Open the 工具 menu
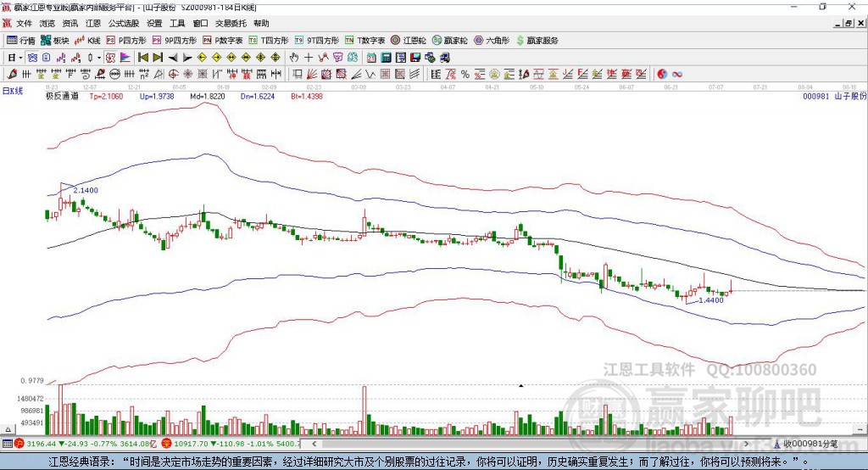This screenshot has height=470, width=868. 177,23
